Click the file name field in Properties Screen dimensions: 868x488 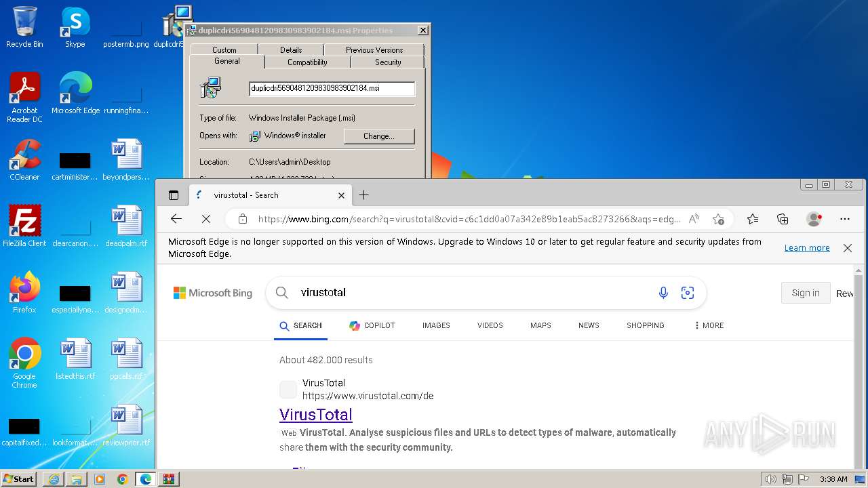point(332,88)
